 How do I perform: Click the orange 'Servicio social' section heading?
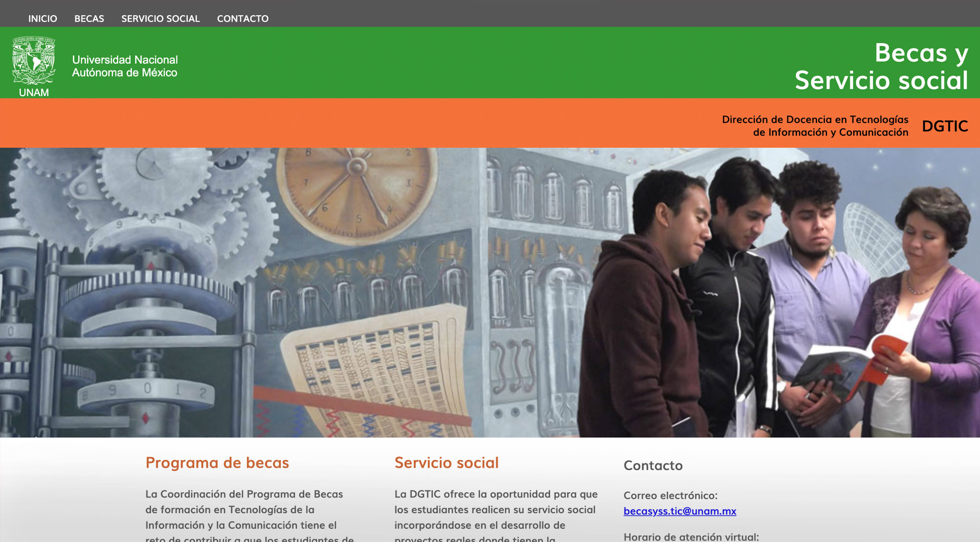(446, 462)
